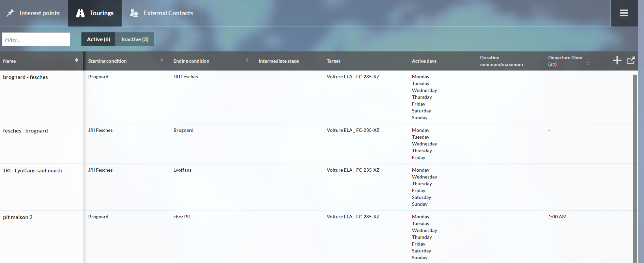
Task: Click the people icon for External Contacts
Action: (x=134, y=13)
